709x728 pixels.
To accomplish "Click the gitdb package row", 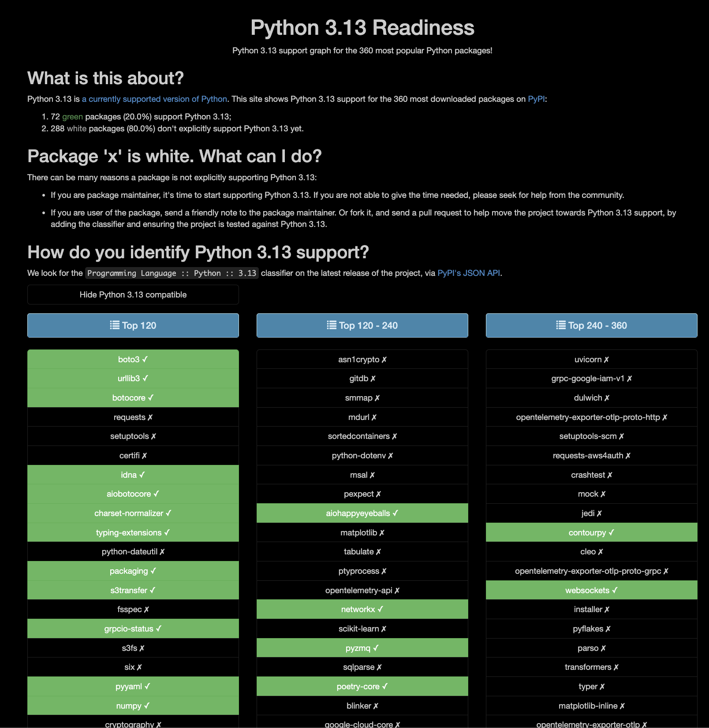I will click(x=362, y=379).
